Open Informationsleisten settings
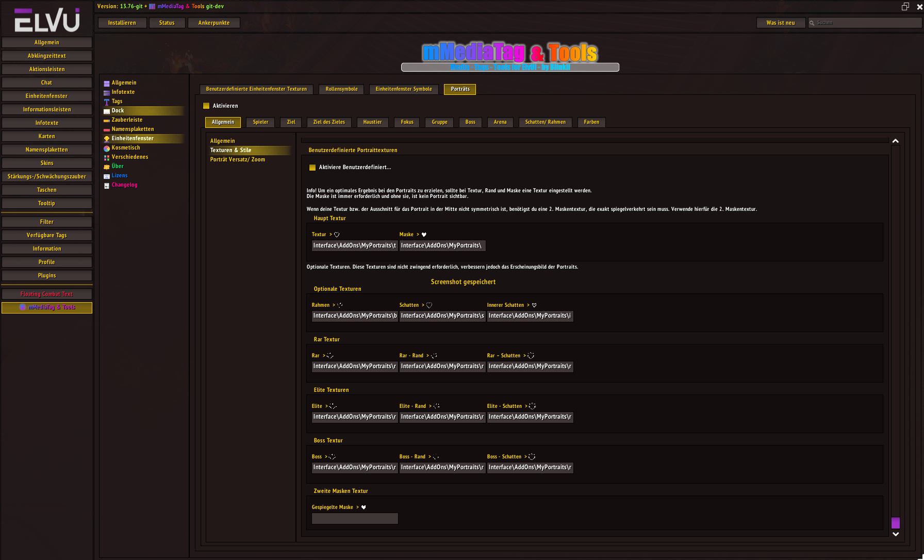 point(47,109)
